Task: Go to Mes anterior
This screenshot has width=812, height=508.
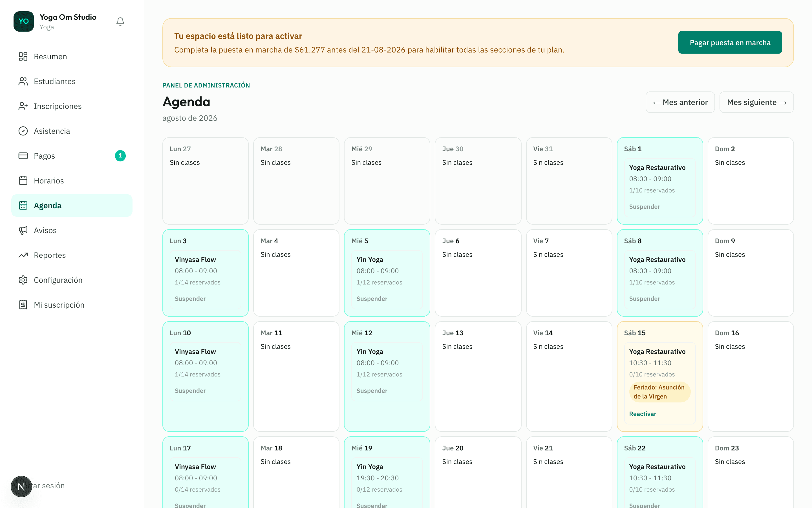Action: coord(680,102)
